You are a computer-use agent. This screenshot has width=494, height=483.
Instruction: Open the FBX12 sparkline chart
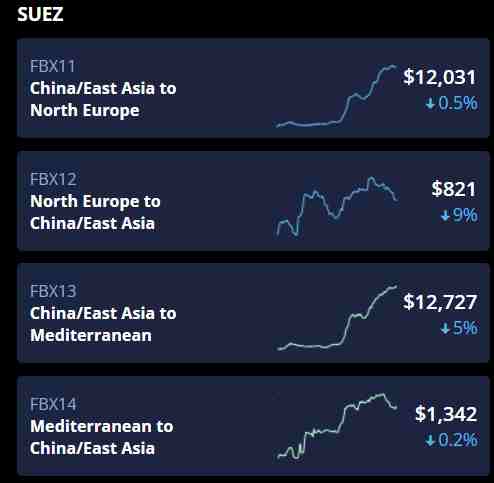click(x=337, y=206)
